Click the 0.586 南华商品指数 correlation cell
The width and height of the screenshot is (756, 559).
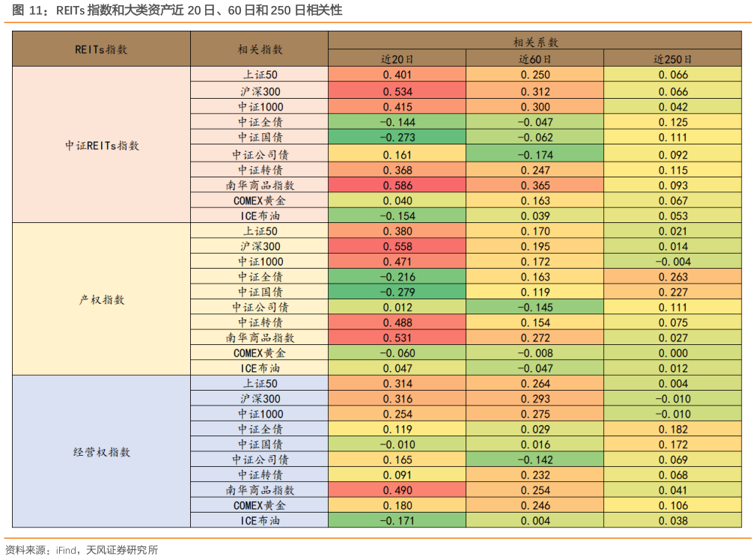point(397,185)
